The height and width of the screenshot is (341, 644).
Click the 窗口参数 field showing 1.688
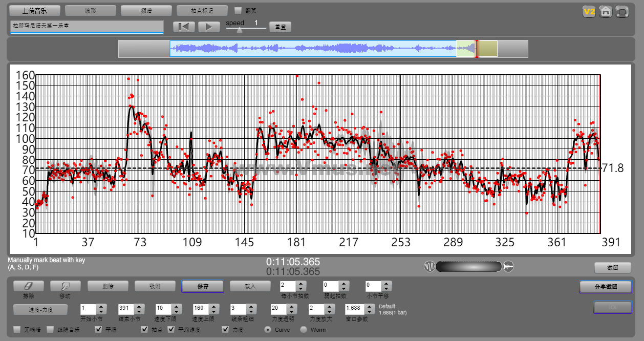pos(355,309)
